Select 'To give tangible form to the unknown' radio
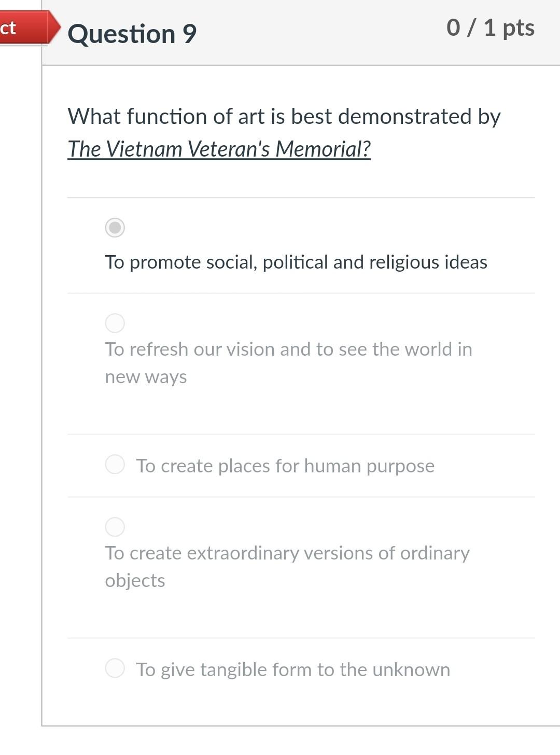The image size is (560, 755). pos(115,668)
